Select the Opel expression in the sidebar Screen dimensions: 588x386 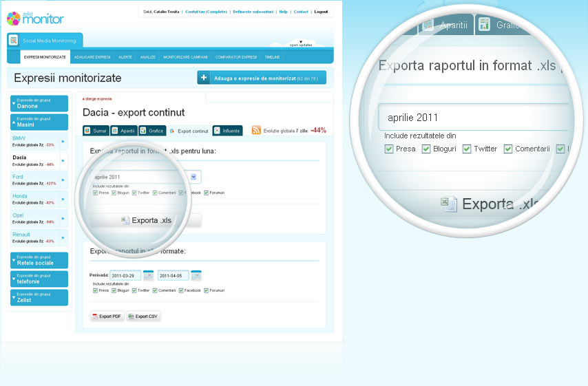39,218
